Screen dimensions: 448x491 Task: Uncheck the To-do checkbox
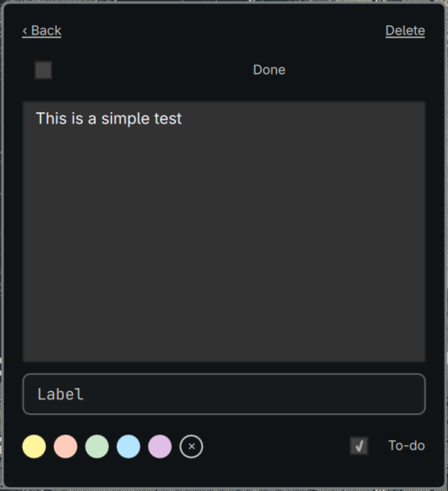359,446
